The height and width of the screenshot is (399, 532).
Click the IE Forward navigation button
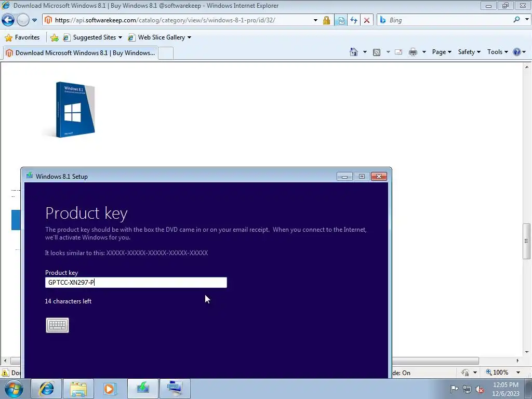click(x=23, y=20)
